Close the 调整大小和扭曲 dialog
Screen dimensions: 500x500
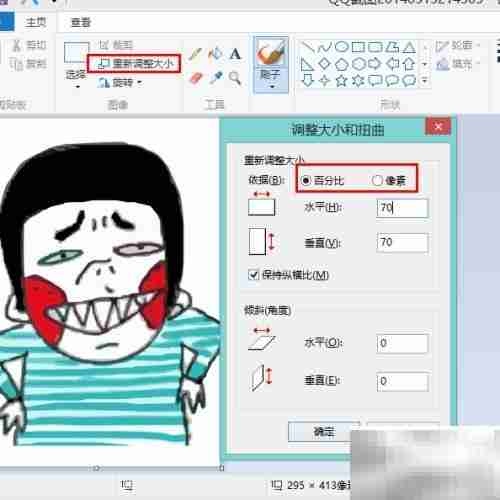pyautogui.click(x=438, y=126)
